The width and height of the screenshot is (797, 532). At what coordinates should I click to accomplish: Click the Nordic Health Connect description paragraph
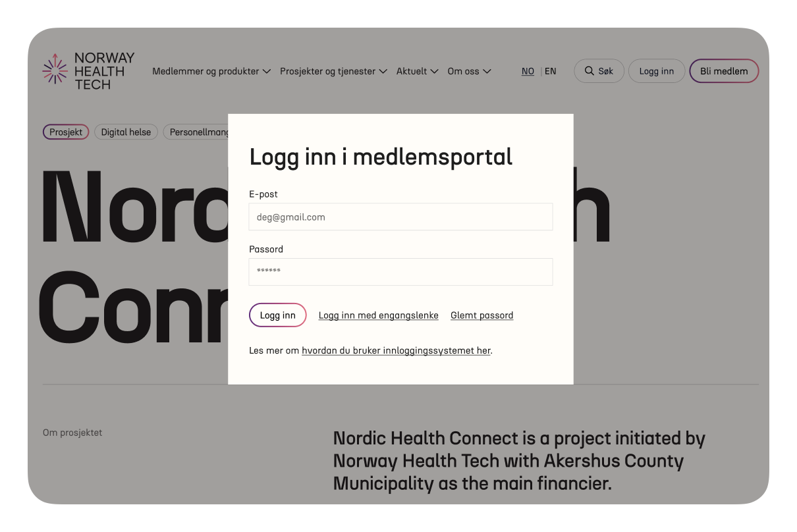click(x=519, y=461)
